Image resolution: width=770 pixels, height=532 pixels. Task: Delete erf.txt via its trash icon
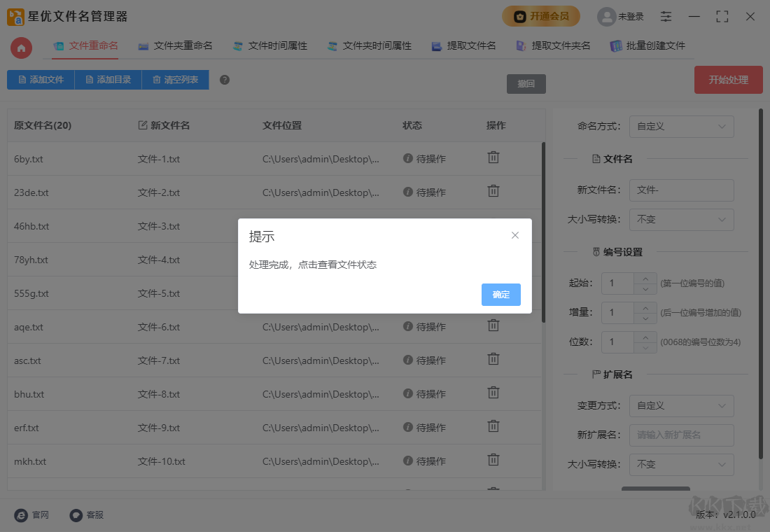click(x=493, y=427)
